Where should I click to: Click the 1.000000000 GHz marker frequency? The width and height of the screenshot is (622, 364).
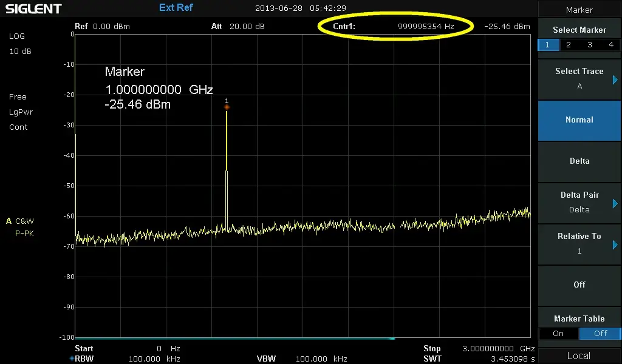point(159,90)
